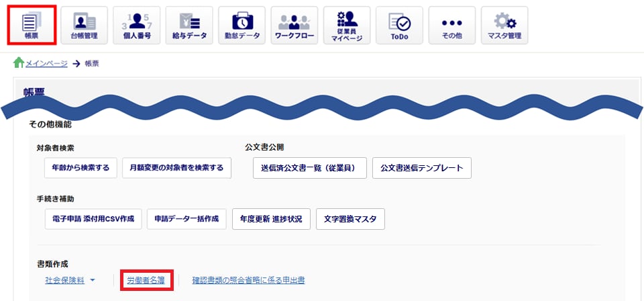Open the 労働者名簿 link
This screenshot has width=644, height=301.
point(146,279)
